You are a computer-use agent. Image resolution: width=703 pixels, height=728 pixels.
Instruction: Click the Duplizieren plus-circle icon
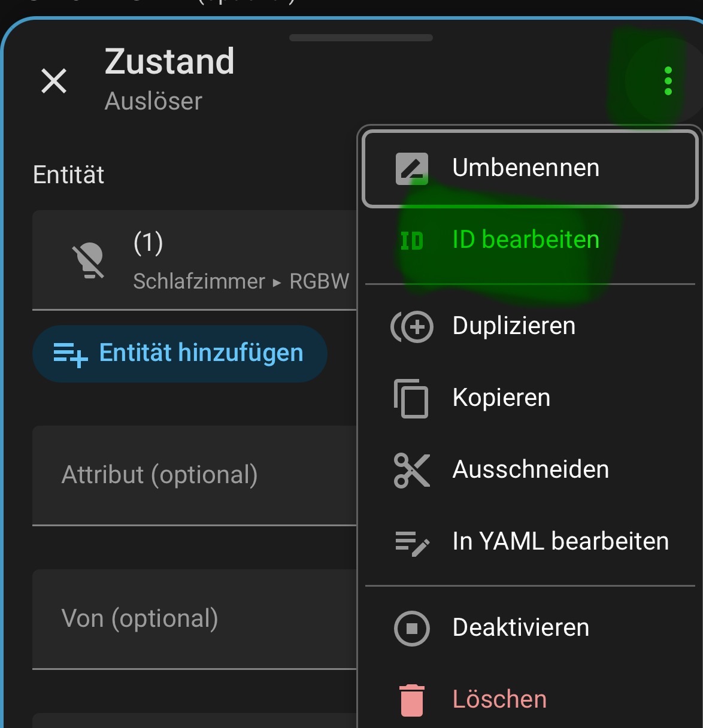click(x=412, y=327)
